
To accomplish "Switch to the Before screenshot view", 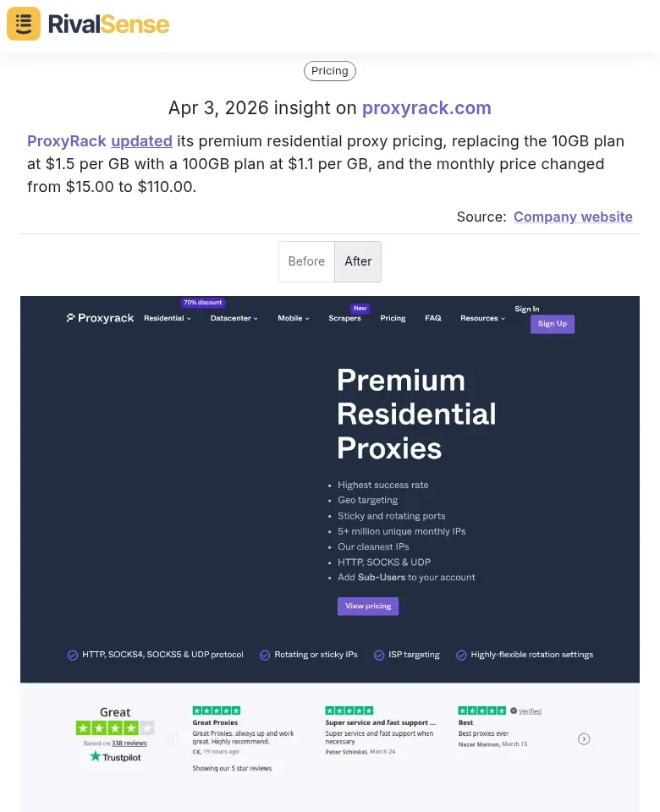I will point(306,261).
